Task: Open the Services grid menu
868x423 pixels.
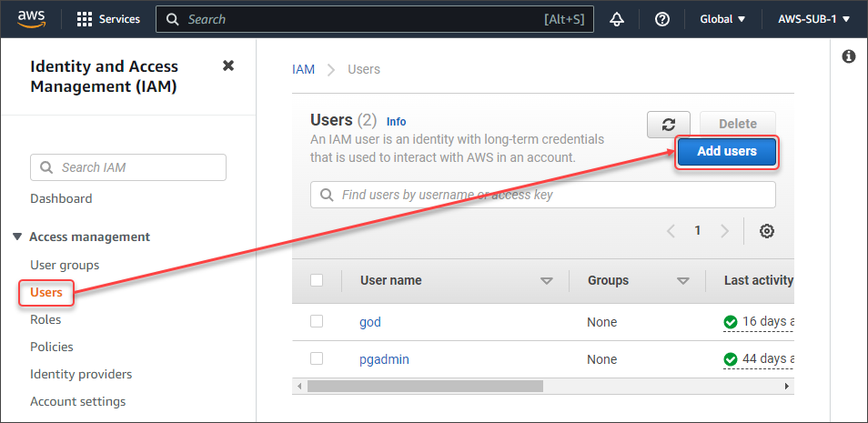Action: coord(108,19)
